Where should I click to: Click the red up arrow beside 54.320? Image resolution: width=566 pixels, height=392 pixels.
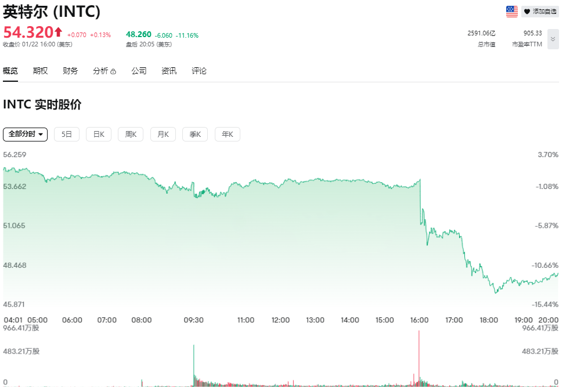pyautogui.click(x=55, y=32)
